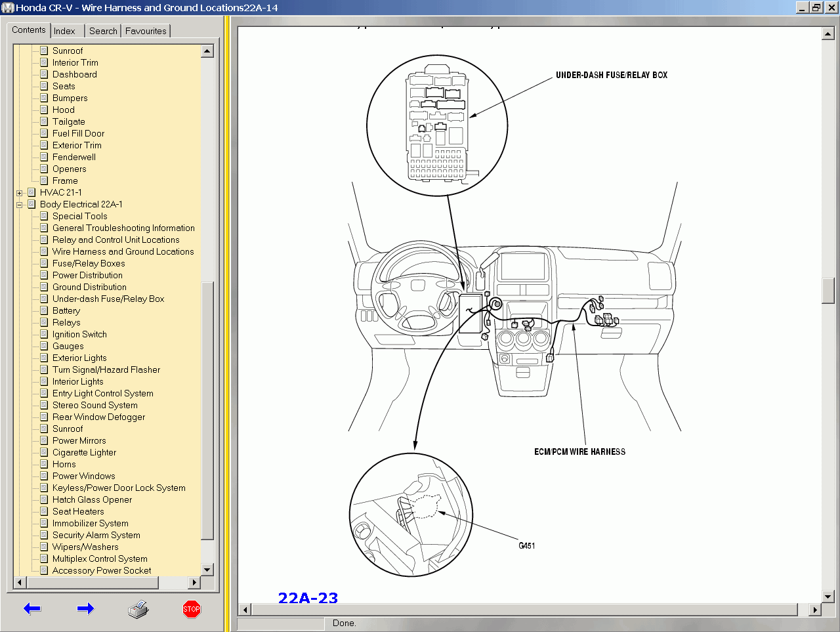The height and width of the screenshot is (632, 840).
Task: Click the document pane scroll right arrow
Action: click(x=814, y=610)
